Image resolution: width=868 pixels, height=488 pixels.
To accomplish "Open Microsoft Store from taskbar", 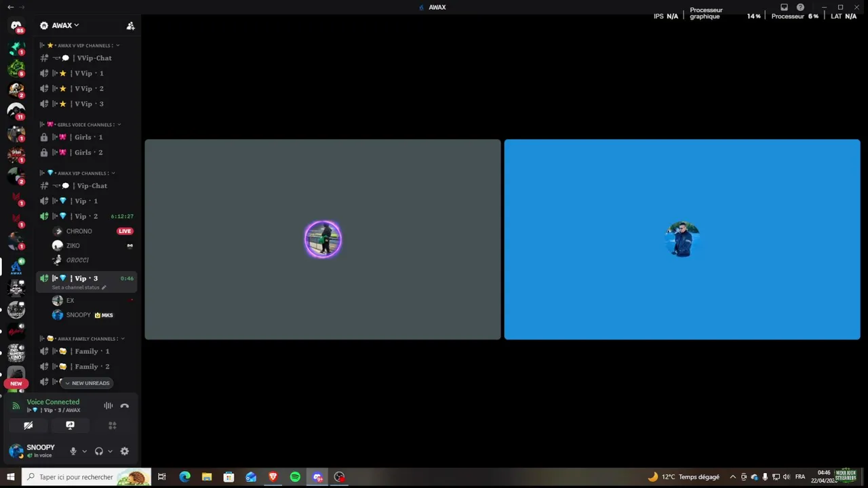I will [229, 477].
